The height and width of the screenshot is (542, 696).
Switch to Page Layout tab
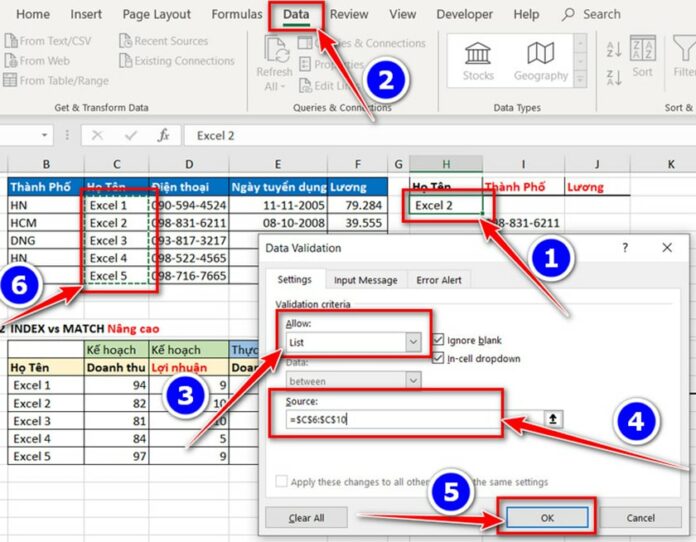click(157, 14)
